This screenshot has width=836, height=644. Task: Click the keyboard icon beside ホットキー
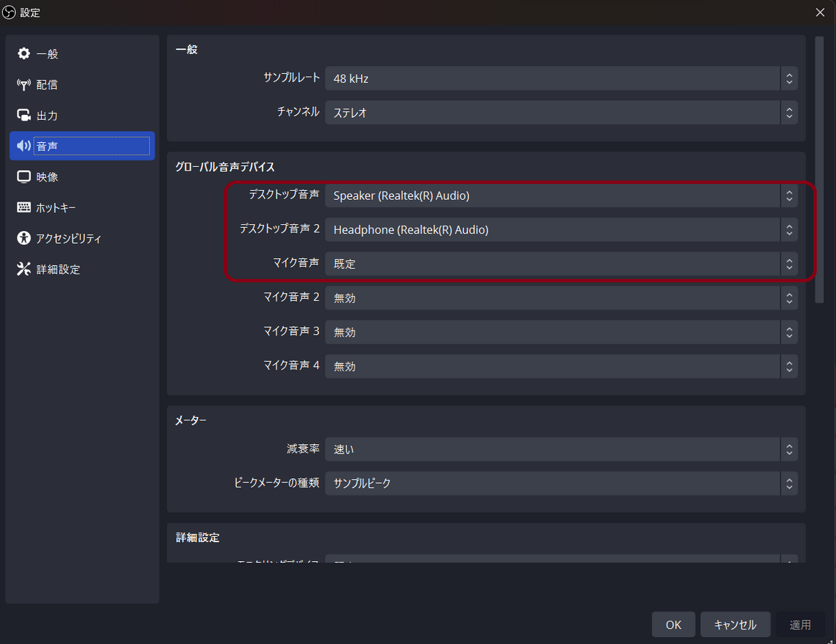[24, 207]
